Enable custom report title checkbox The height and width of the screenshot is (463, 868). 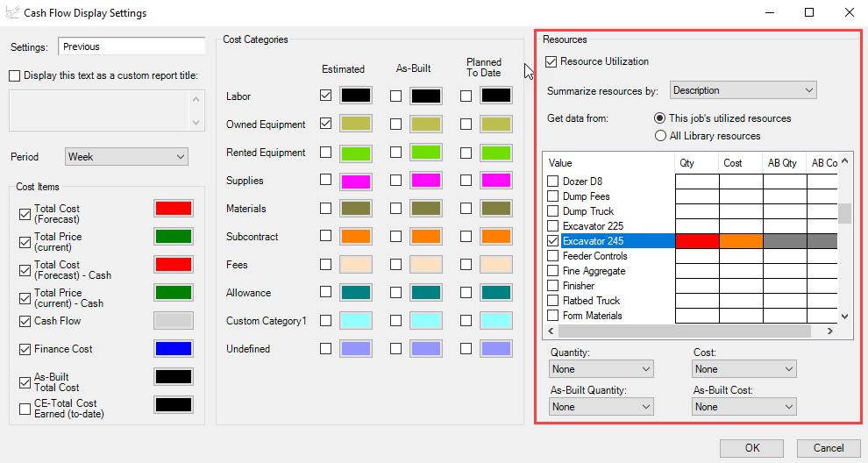(x=14, y=75)
